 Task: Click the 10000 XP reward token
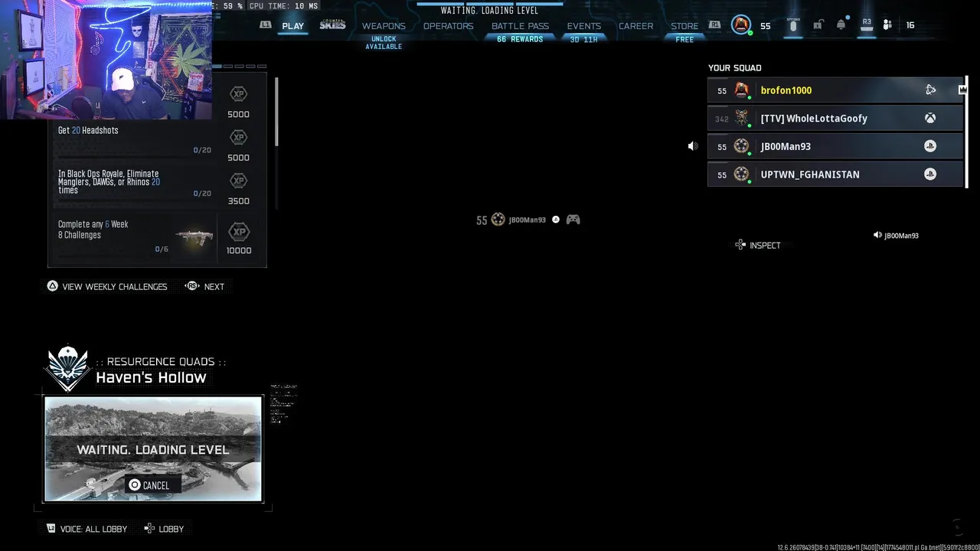coord(239,233)
